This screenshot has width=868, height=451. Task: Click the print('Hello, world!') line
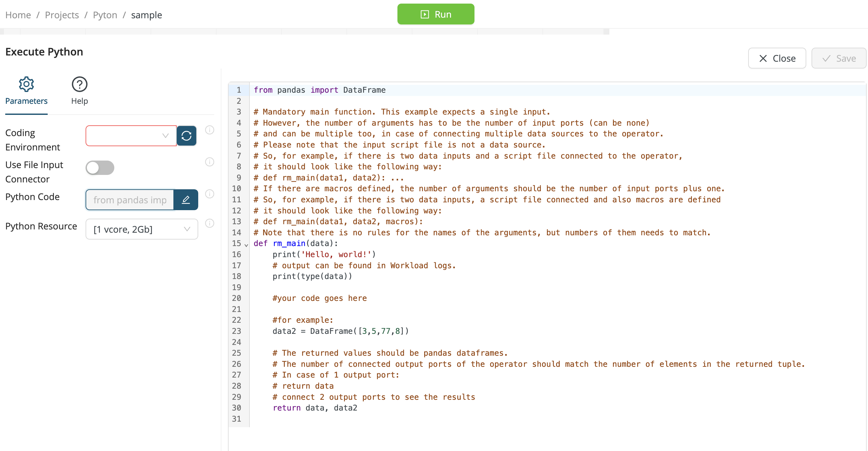coord(324,254)
